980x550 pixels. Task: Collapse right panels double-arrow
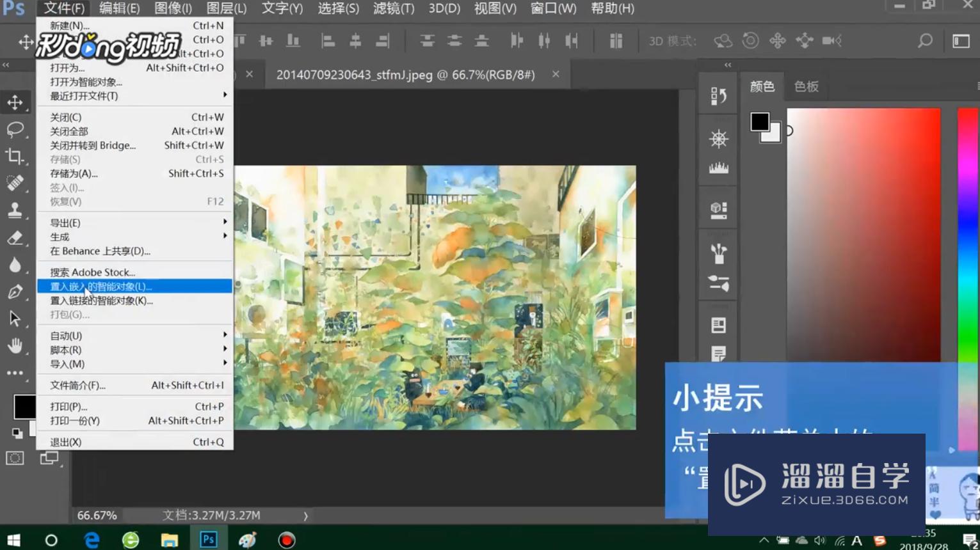point(728,65)
